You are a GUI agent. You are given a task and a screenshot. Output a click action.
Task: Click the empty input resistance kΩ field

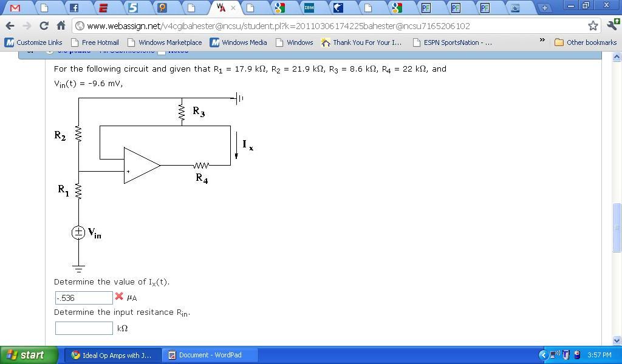coord(84,328)
